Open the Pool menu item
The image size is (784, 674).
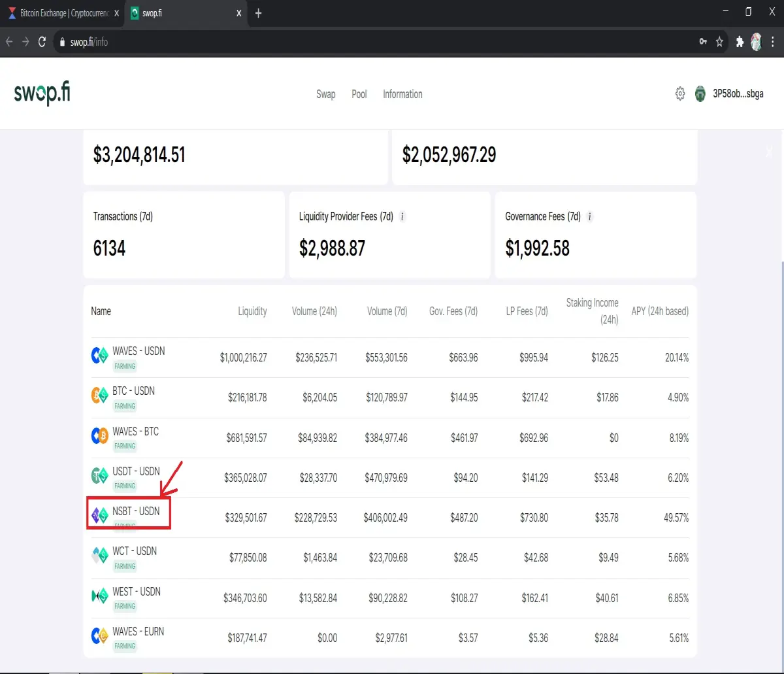pos(359,94)
